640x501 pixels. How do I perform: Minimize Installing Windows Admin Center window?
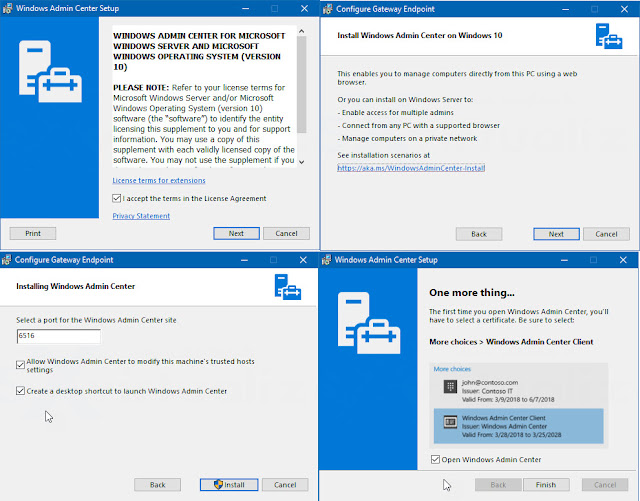(x=244, y=260)
